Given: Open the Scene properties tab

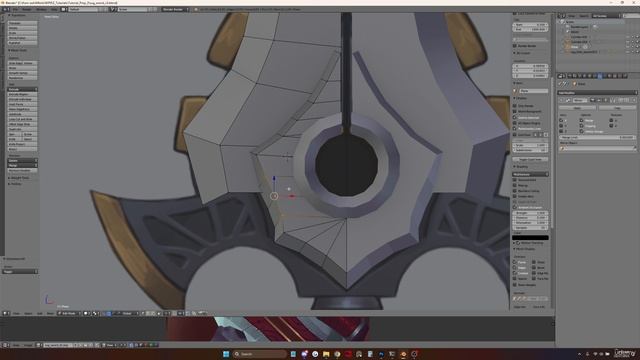Looking at the screenshot, I should (x=580, y=76).
